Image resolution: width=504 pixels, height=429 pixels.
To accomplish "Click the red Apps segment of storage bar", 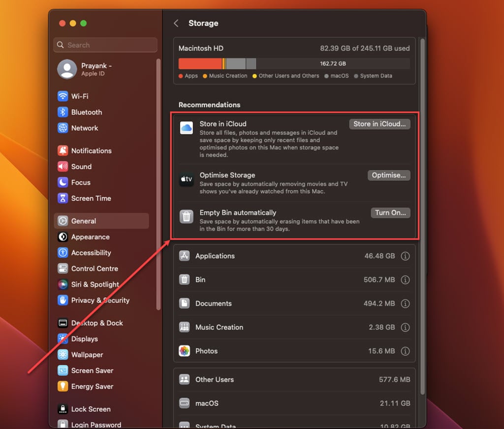I will [x=200, y=63].
